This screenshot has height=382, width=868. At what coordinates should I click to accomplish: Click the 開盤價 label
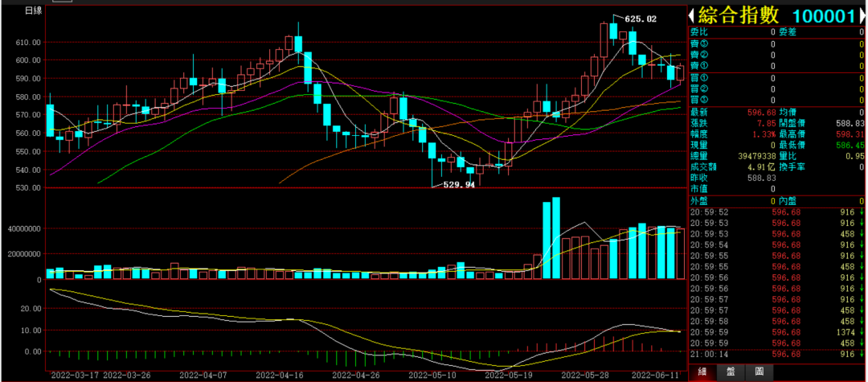point(791,124)
